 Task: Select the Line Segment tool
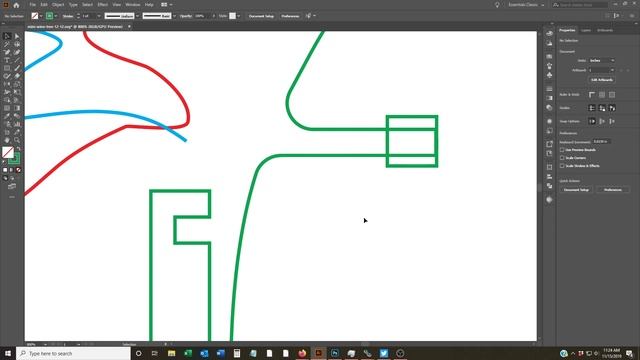[x=17, y=60]
